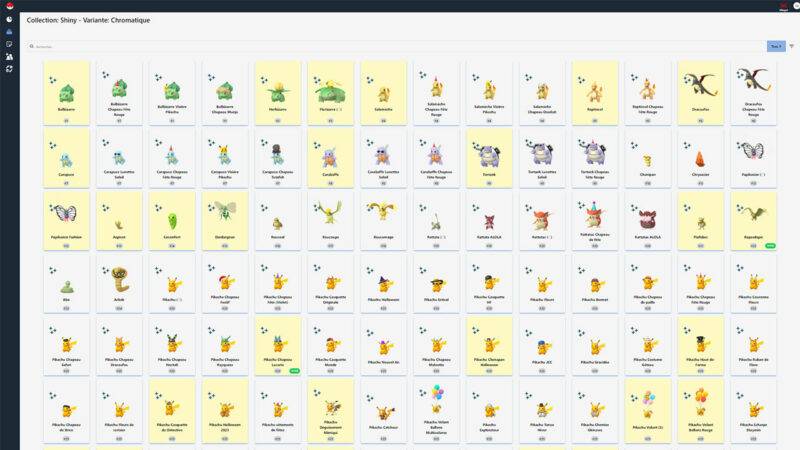The image size is (800, 450).
Task: Select the Pikachu Chapeau Festif card
Action: (x=225, y=283)
